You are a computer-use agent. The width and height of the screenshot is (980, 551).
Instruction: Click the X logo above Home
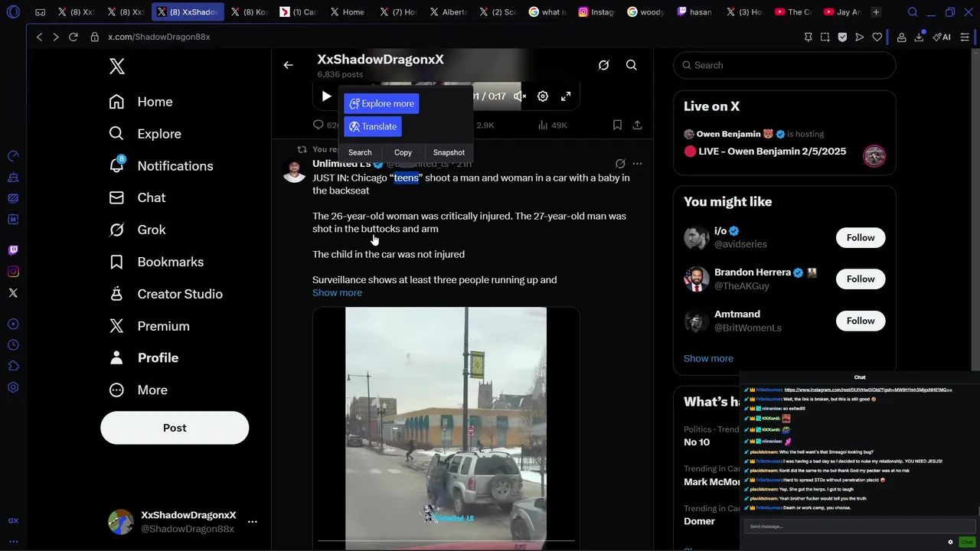coord(117,67)
